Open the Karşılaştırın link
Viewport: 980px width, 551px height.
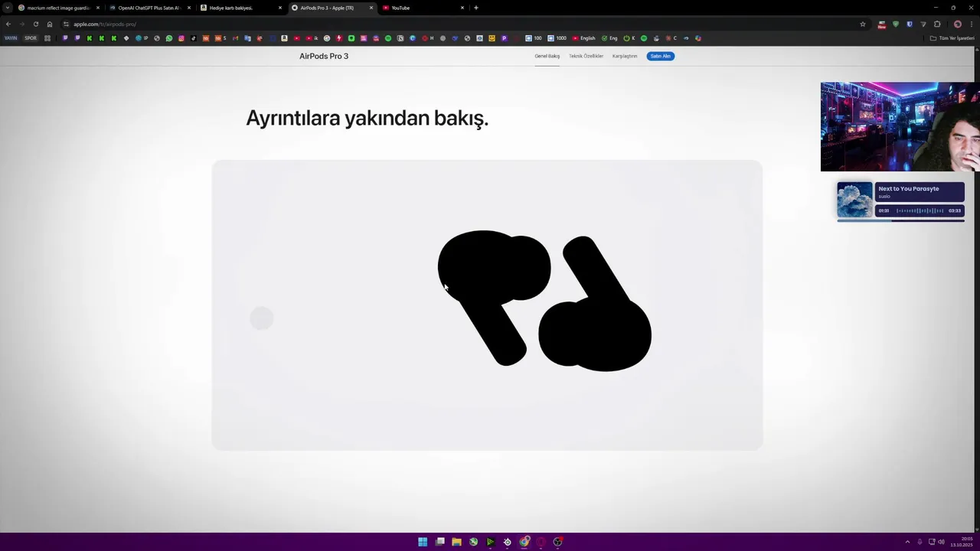point(625,56)
